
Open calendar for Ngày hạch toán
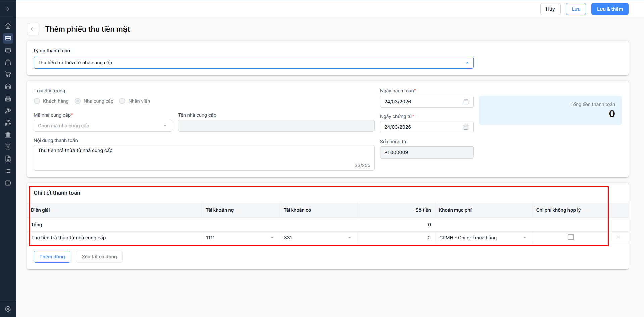pos(466,102)
